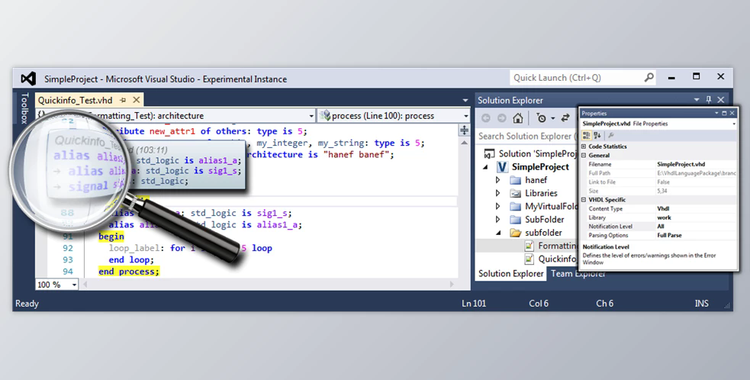The height and width of the screenshot is (380, 750).
Task: Click the editor split view handle
Action: [x=463, y=130]
